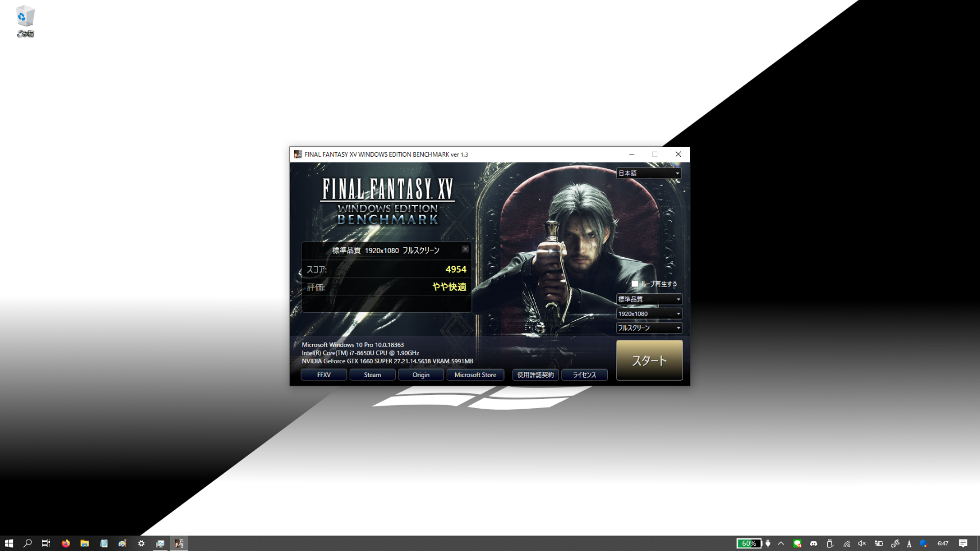The image size is (980, 551).
Task: Expand the 日本語 language dropdown
Action: 649,173
